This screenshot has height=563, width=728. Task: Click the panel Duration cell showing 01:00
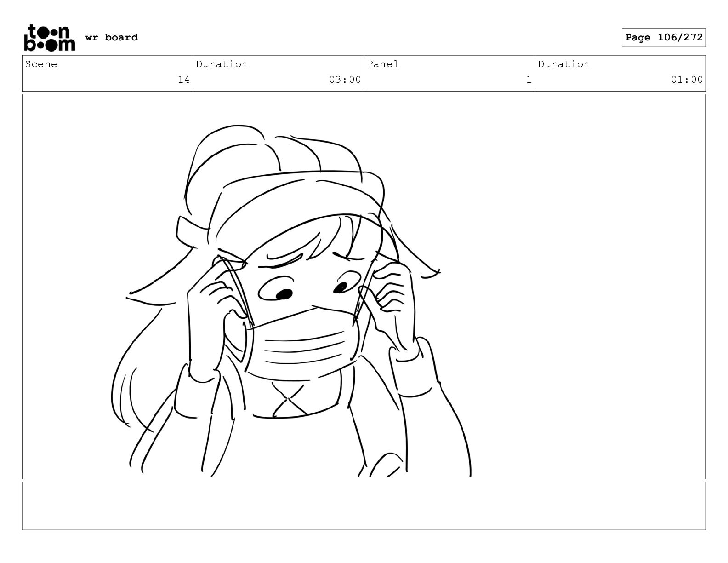click(x=620, y=73)
